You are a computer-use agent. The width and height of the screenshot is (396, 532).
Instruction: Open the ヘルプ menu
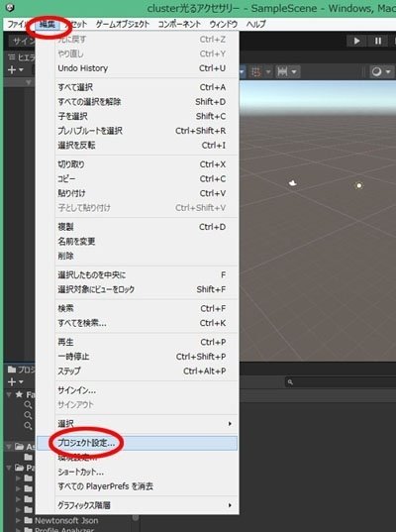click(256, 24)
